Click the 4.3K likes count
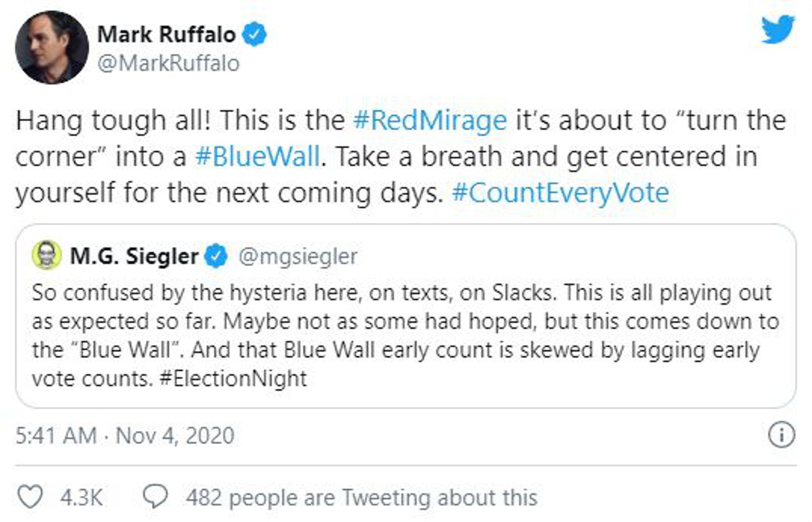 [81, 497]
